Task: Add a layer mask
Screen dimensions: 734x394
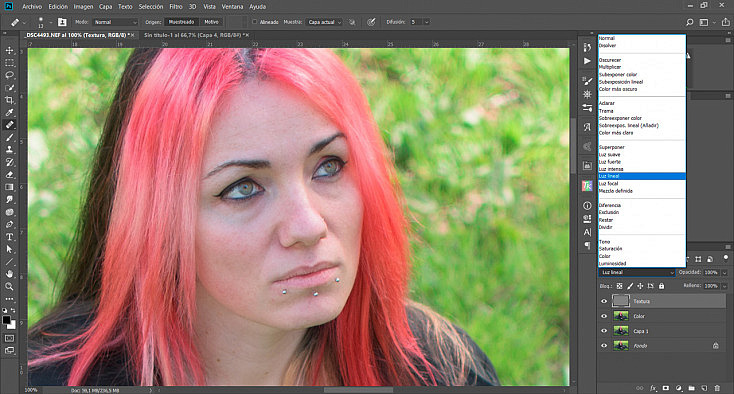Action: point(666,388)
